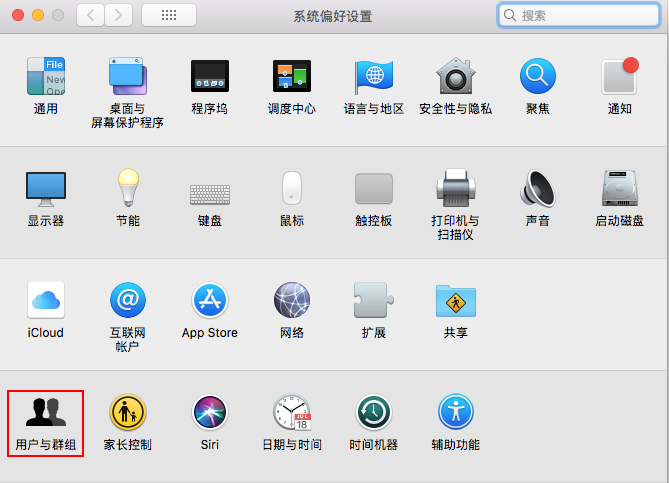Click the back navigation arrow
The width and height of the screenshot is (669, 483).
click(91, 15)
